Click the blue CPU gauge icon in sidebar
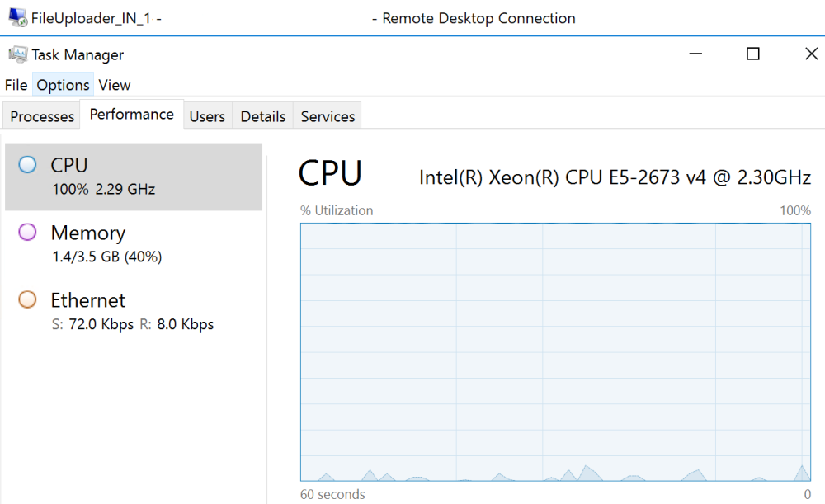The width and height of the screenshot is (825, 504). (x=26, y=164)
